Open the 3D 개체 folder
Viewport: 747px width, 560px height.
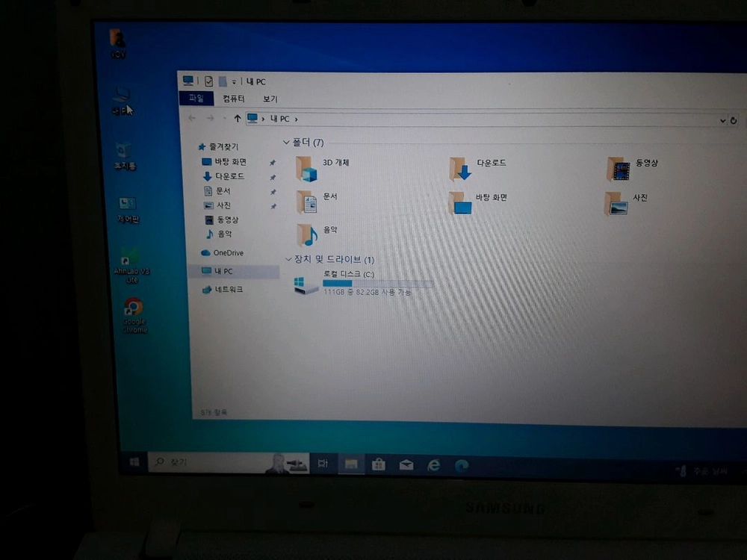[x=323, y=169]
